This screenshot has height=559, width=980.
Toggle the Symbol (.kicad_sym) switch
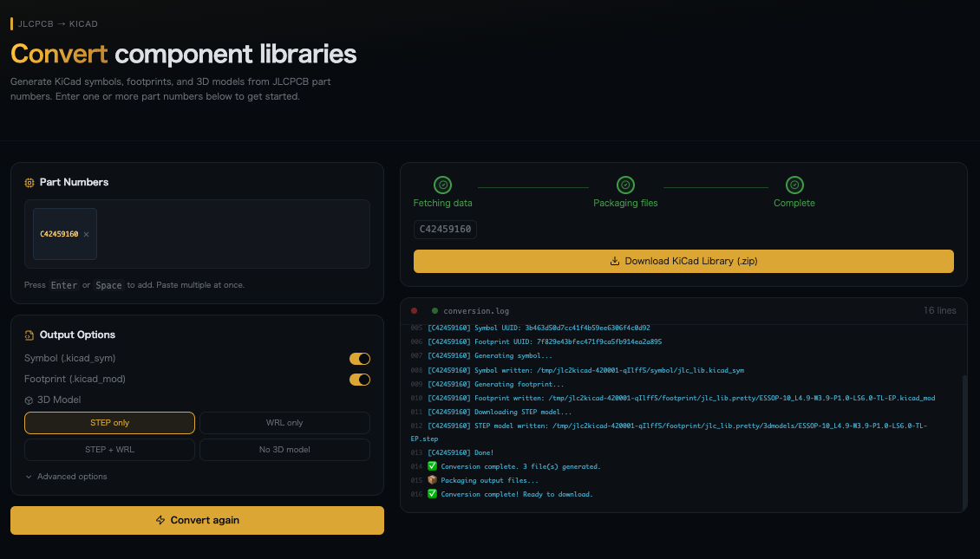click(359, 359)
